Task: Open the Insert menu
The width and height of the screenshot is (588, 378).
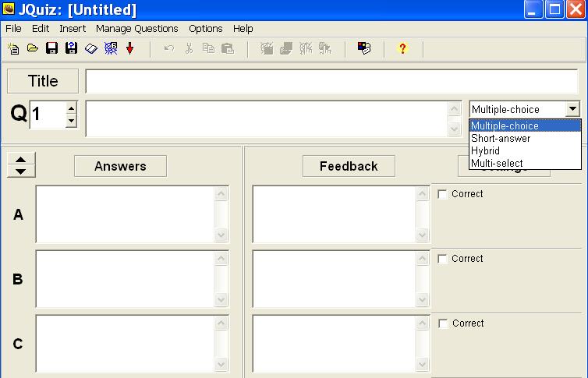Action: (73, 29)
